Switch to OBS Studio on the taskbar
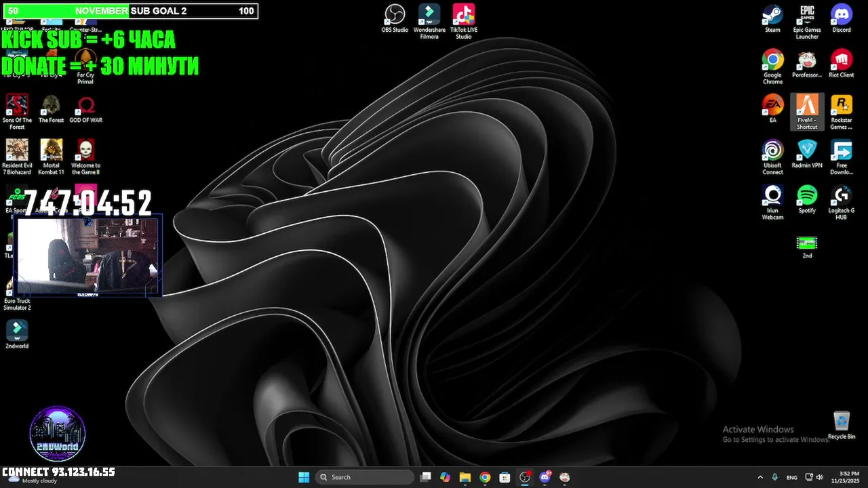This screenshot has height=488, width=868. pyautogui.click(x=525, y=477)
